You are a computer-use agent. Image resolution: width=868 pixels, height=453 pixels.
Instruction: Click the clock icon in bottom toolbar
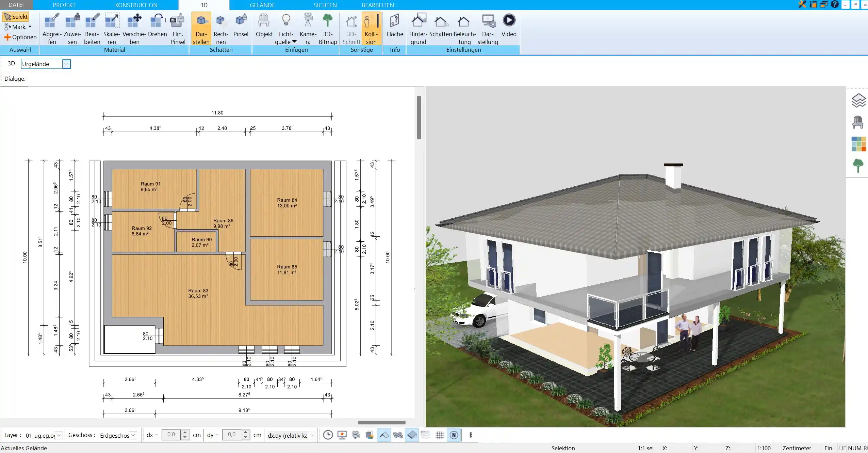(x=328, y=435)
